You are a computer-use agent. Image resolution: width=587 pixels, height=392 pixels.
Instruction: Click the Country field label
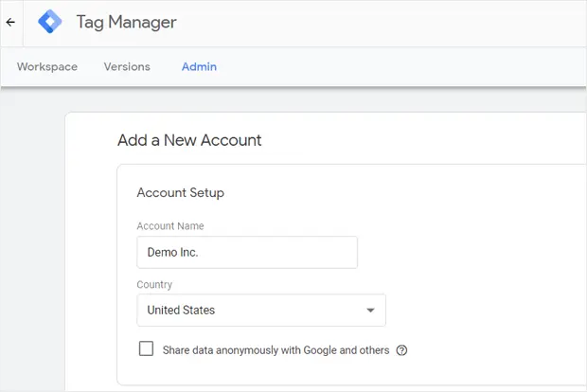pos(154,285)
